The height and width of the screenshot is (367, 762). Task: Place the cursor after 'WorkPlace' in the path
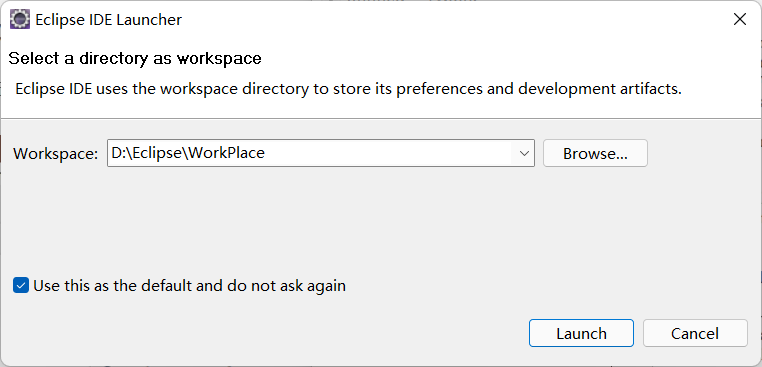pos(267,153)
